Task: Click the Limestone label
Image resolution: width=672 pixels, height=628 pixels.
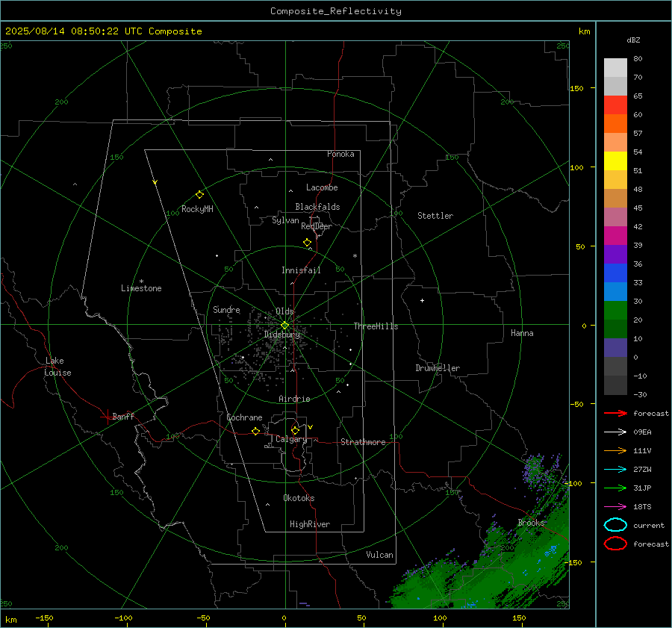Action: [141, 288]
